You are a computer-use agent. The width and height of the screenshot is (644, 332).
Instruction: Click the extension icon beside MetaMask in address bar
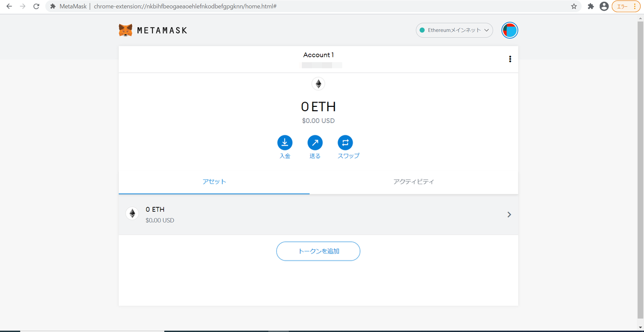[53, 6]
